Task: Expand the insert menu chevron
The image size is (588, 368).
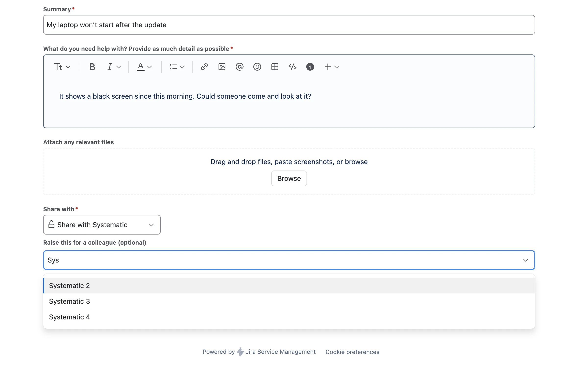Action: click(x=337, y=67)
